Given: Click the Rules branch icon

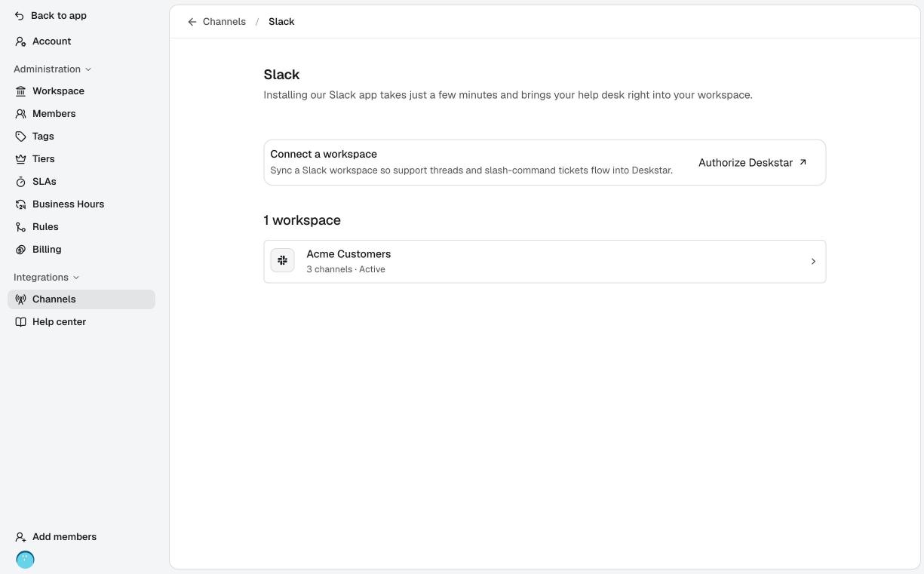Looking at the screenshot, I should pos(20,227).
